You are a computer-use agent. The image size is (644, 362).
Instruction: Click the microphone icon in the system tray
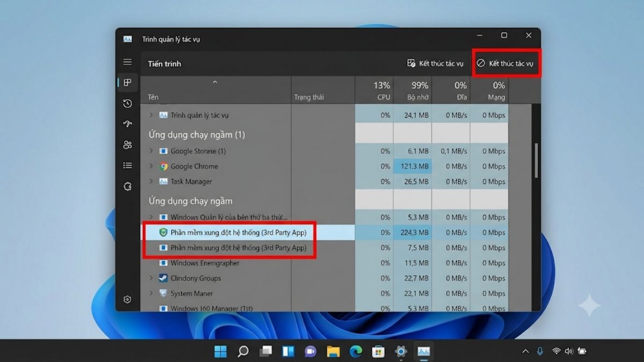(540, 351)
